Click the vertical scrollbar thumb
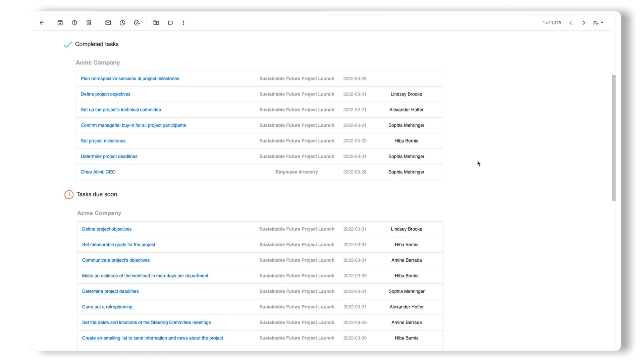Screen dimensions: 644x362 (614, 138)
